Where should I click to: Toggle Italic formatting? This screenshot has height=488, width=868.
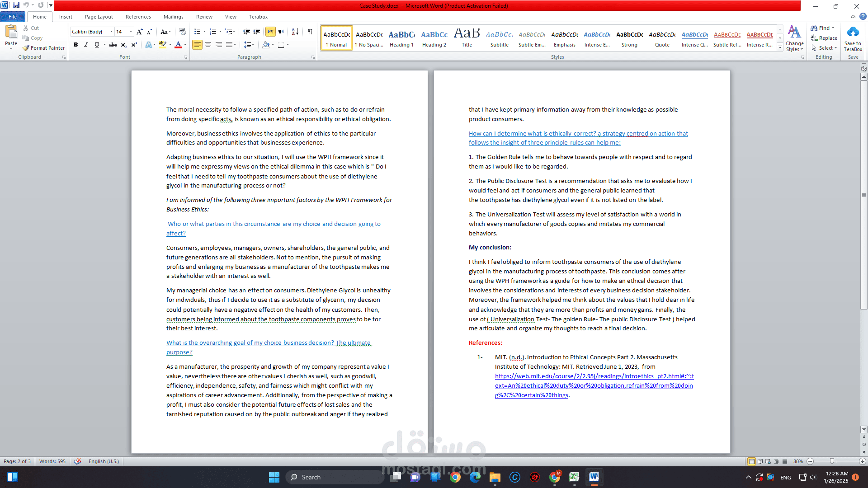click(86, 45)
